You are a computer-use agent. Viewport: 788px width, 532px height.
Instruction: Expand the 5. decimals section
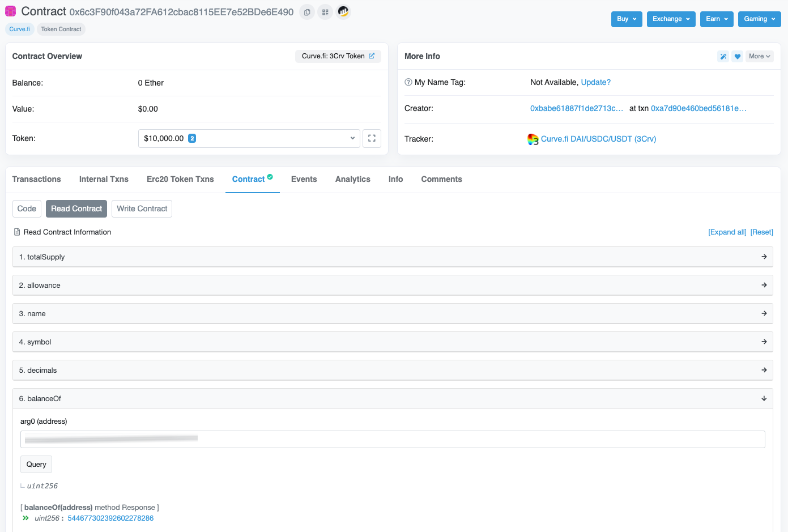pos(393,370)
